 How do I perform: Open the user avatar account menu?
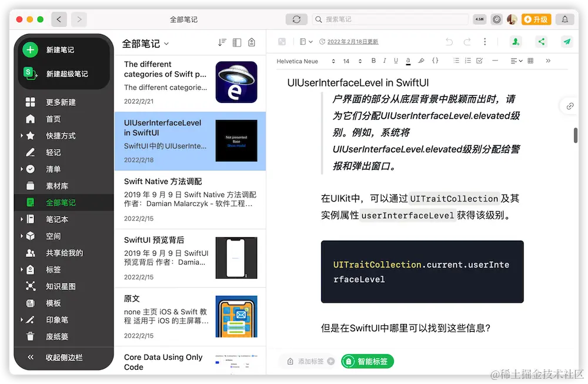coord(512,19)
